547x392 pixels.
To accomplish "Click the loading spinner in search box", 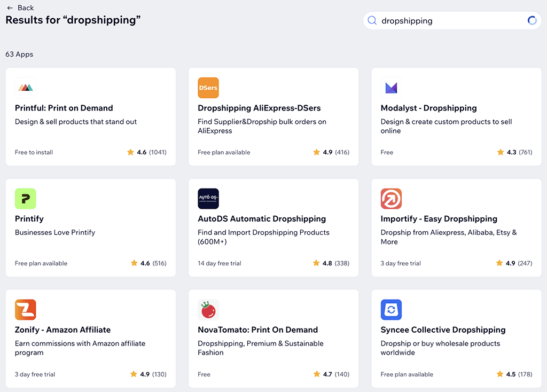I will pos(532,21).
